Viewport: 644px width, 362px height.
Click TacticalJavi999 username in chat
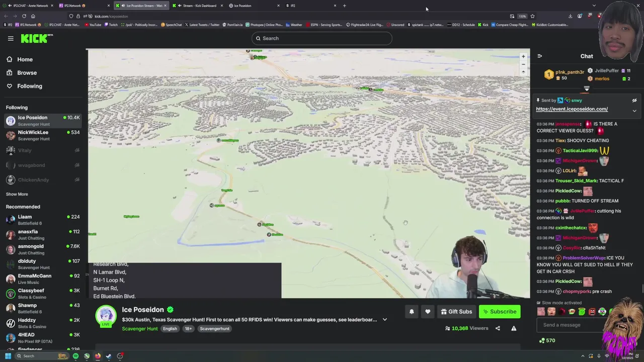[580, 151]
